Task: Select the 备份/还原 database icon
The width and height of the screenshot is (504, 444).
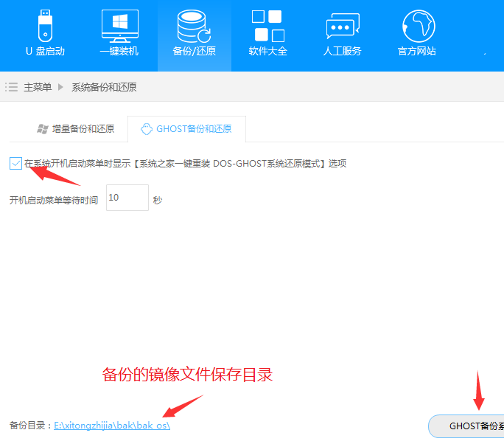Action: [194, 26]
